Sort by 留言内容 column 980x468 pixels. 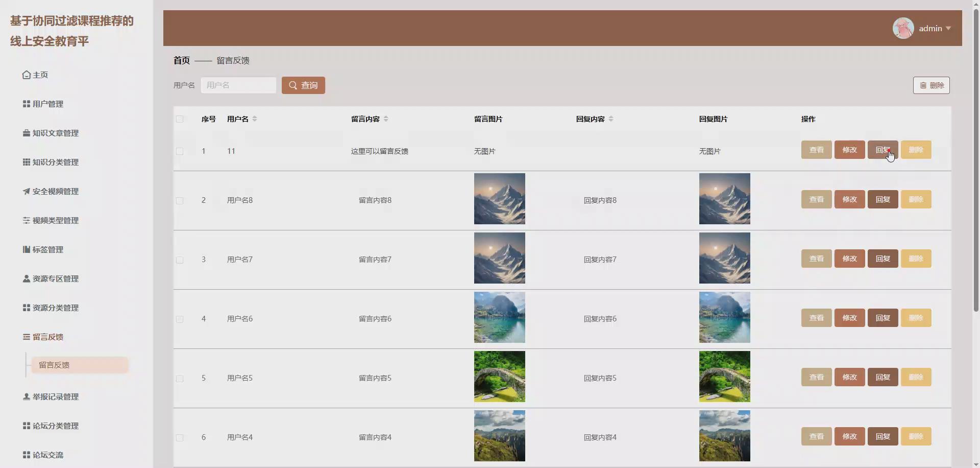pos(385,119)
